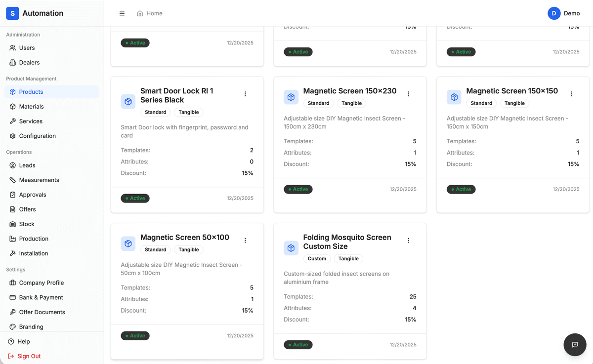Open options menu for Smart Door Lock card
Image resolution: width=593 pixels, height=364 pixels.
pyautogui.click(x=245, y=94)
